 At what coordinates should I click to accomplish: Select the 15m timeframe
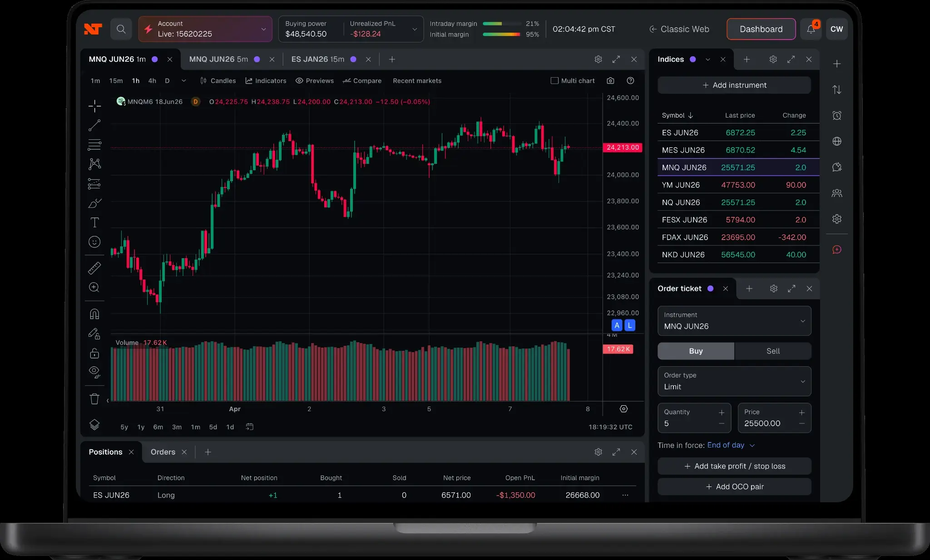116,81
